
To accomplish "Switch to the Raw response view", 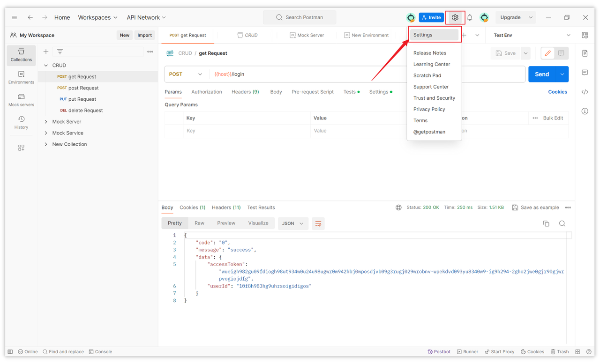I will [199, 223].
